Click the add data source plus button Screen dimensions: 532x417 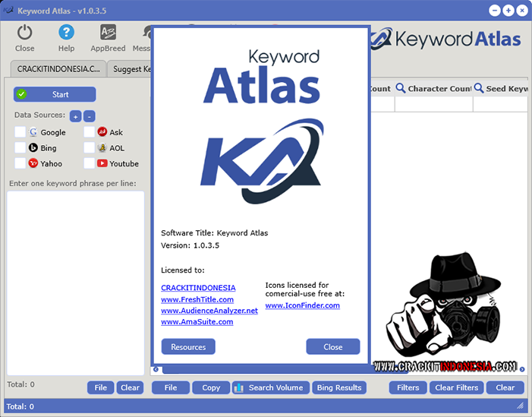[x=75, y=116]
